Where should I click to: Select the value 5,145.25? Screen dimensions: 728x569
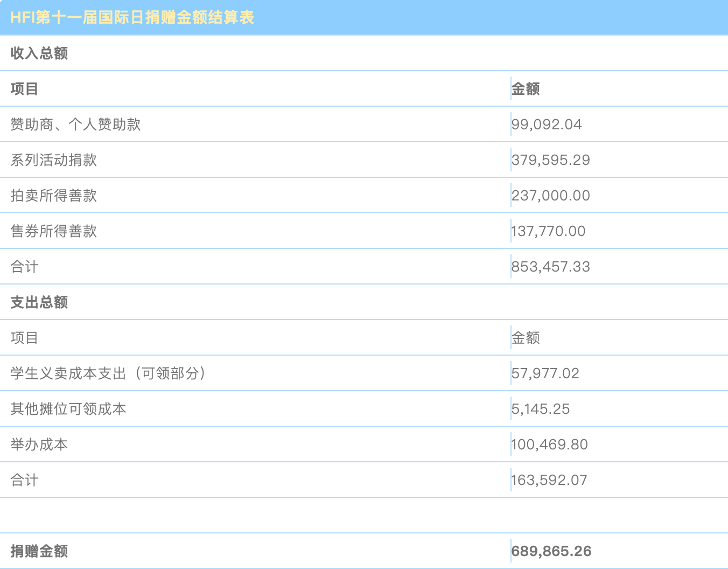click(x=541, y=409)
